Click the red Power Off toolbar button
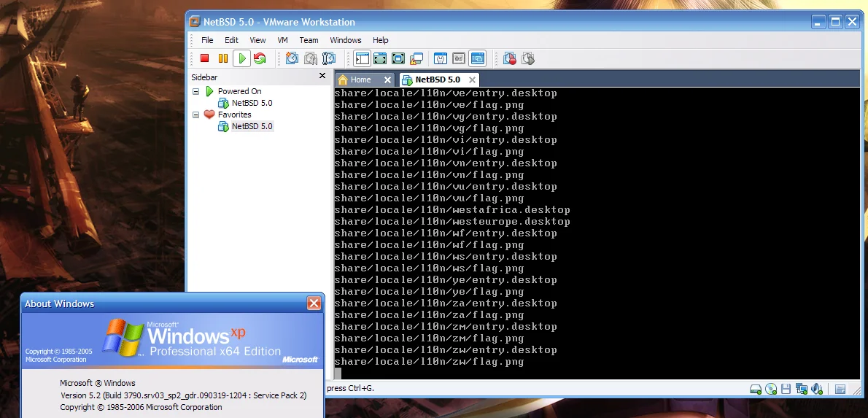This screenshot has height=418, width=868. [x=205, y=58]
